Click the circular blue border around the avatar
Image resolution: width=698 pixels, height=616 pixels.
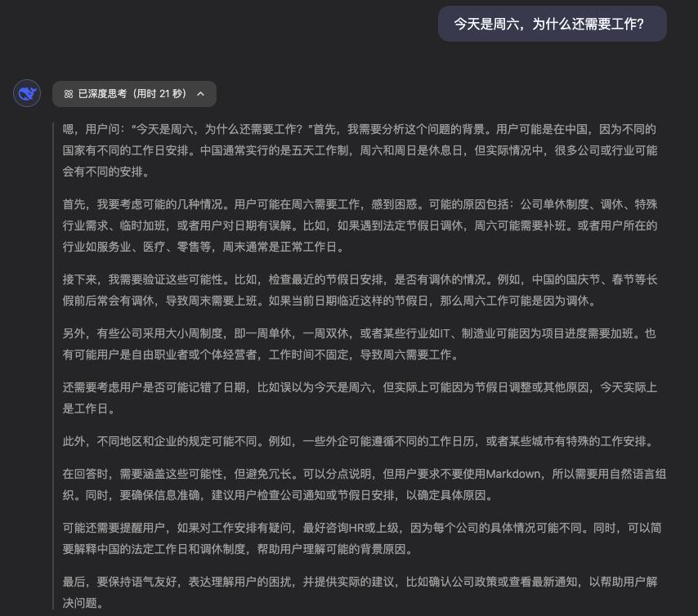tap(15, 93)
